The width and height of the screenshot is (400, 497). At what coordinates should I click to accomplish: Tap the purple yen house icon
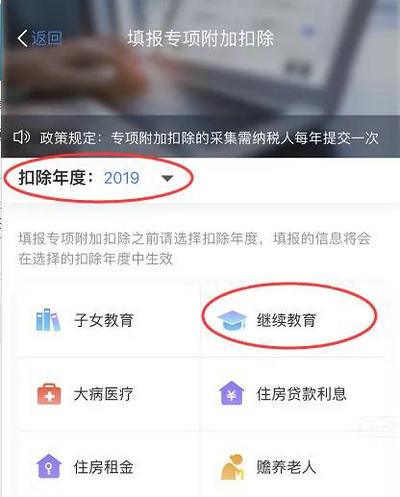(231, 393)
